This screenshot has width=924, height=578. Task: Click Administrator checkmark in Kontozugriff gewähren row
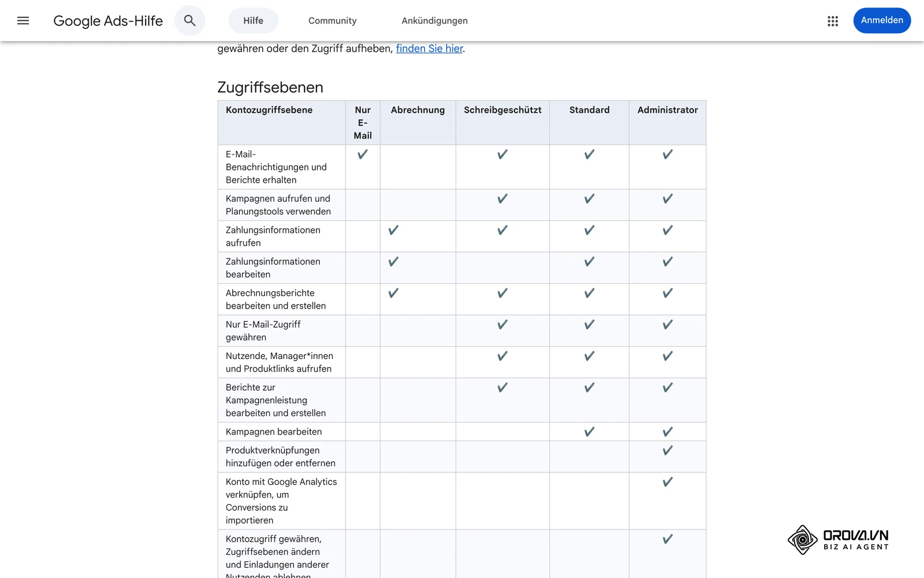668,539
